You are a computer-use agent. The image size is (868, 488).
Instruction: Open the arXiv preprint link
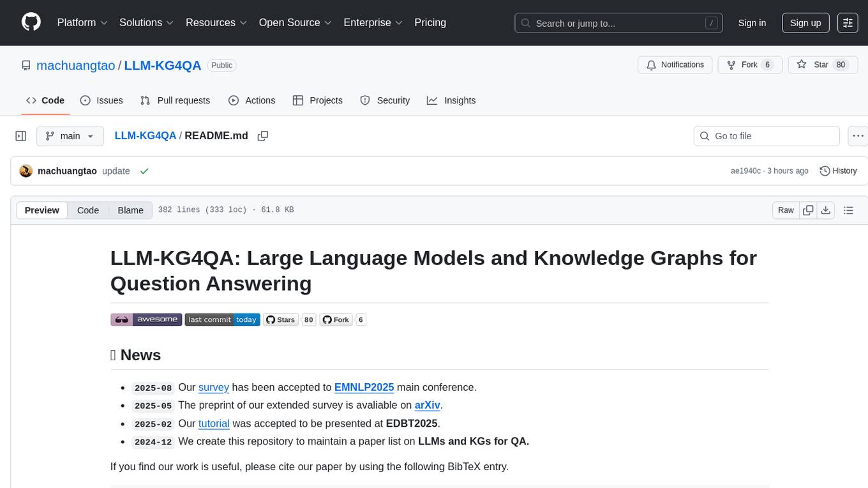428,405
